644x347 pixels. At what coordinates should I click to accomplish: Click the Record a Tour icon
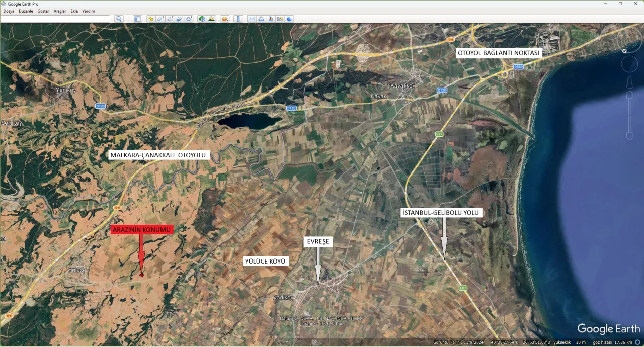coord(189,19)
